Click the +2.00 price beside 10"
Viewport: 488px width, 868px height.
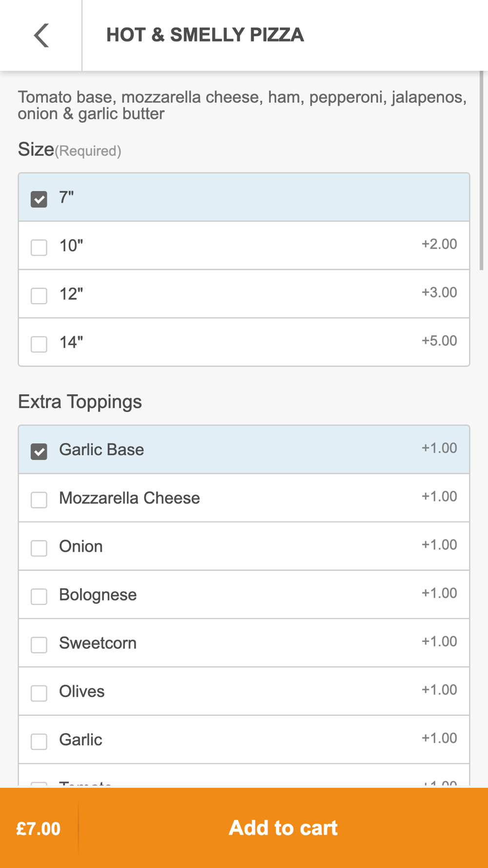pos(439,244)
